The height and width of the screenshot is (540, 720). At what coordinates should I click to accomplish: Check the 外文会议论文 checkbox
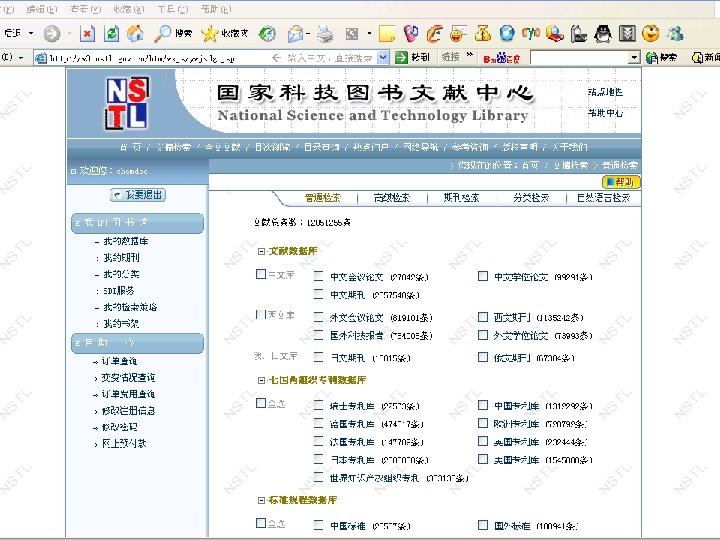click(319, 317)
